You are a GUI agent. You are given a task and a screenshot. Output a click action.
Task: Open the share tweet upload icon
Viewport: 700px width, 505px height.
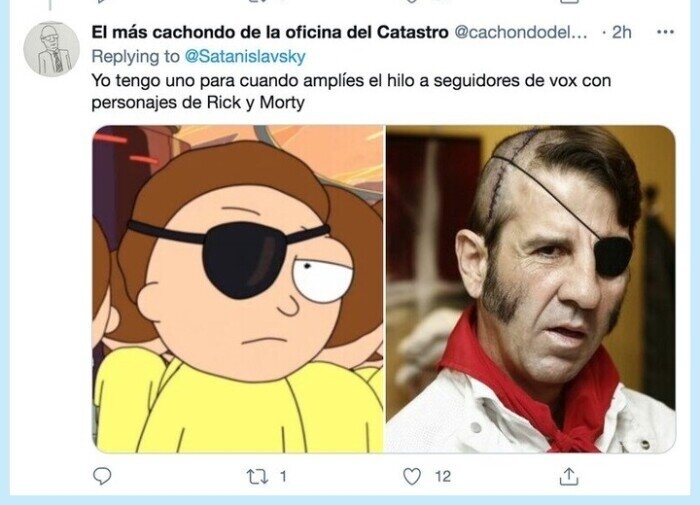569,476
